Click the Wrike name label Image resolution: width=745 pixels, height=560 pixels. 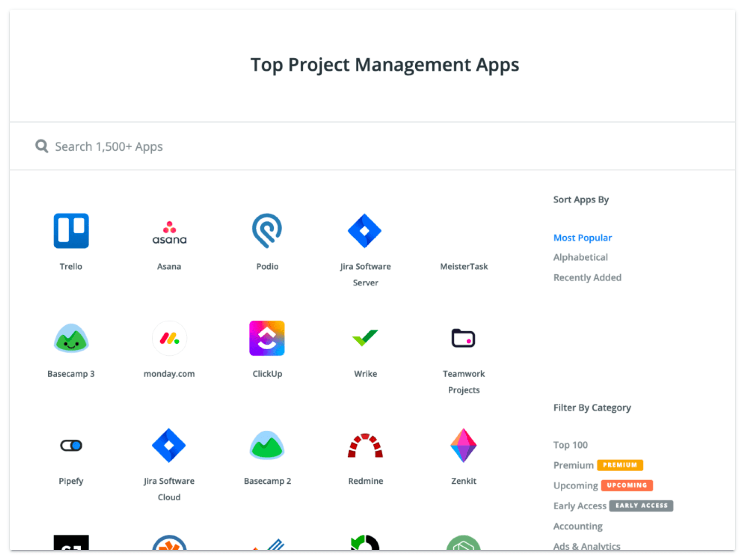pyautogui.click(x=365, y=374)
